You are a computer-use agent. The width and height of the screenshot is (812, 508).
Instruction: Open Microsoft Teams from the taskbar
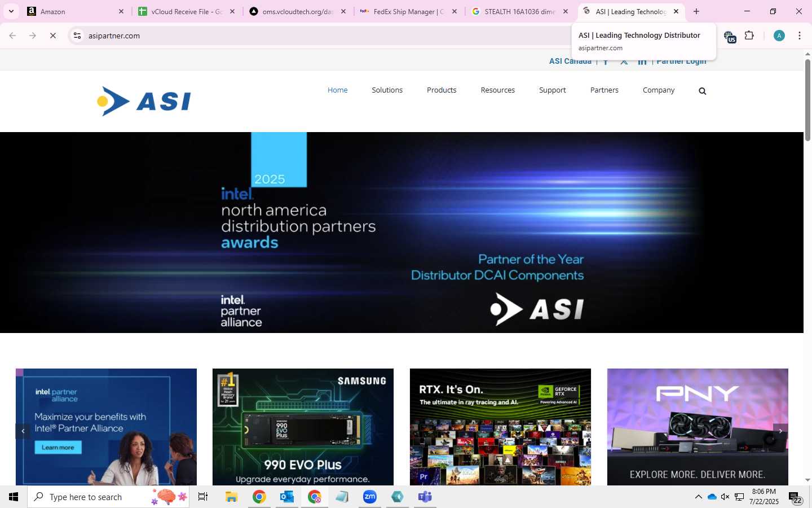click(425, 497)
